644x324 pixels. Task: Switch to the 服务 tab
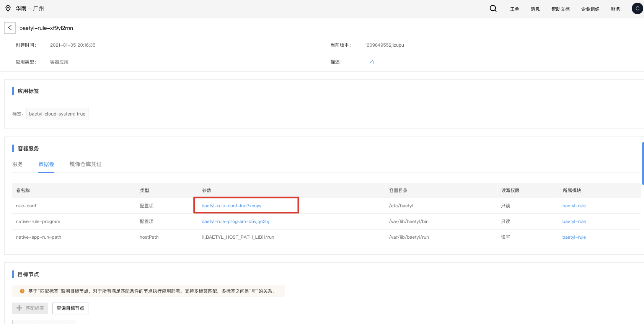[18, 164]
